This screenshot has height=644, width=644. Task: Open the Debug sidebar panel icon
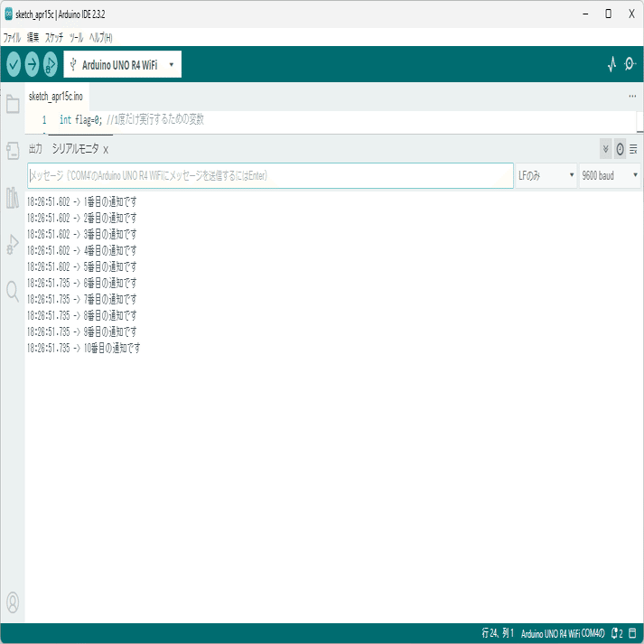point(13,245)
